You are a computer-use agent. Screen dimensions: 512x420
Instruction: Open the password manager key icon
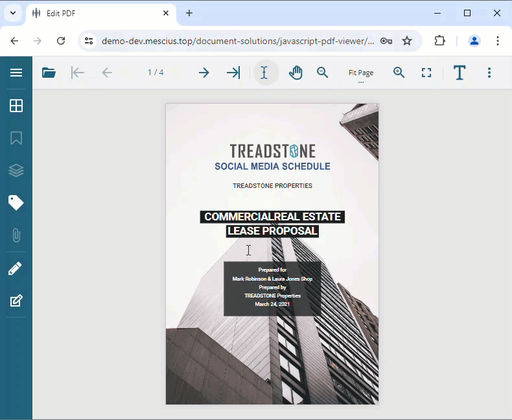[386, 41]
